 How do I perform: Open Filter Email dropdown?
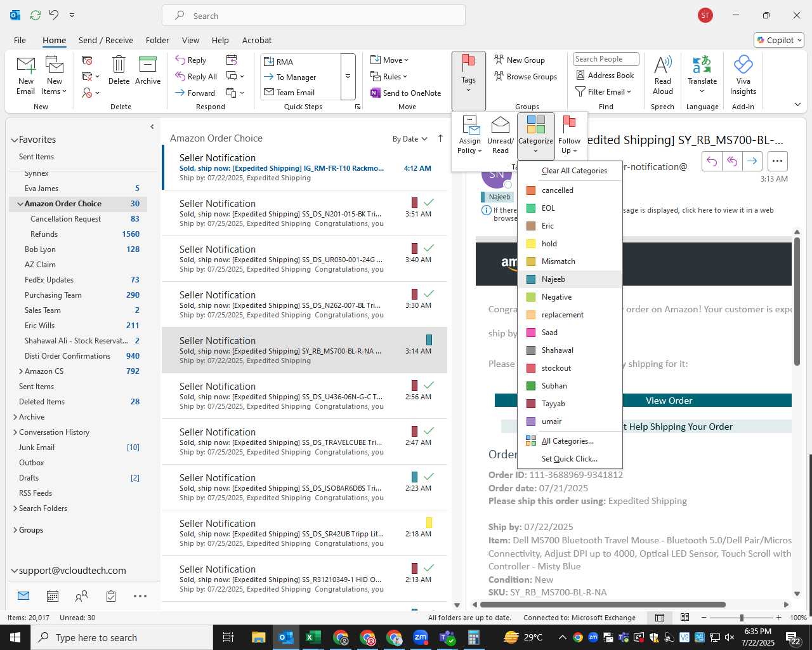[603, 91]
